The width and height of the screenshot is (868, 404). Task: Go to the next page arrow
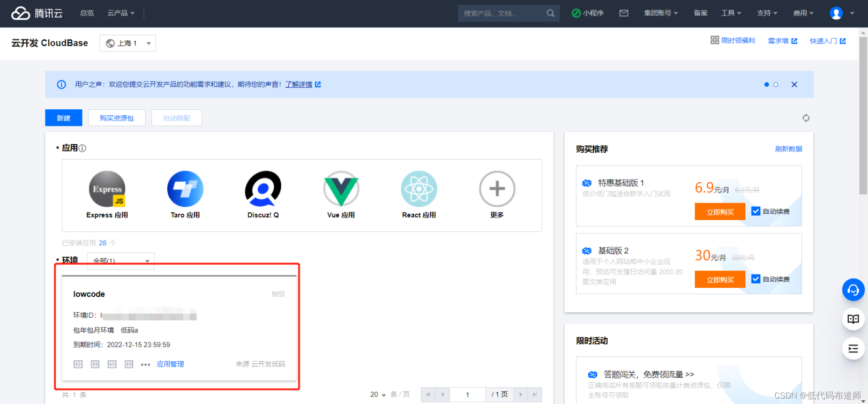coord(520,395)
